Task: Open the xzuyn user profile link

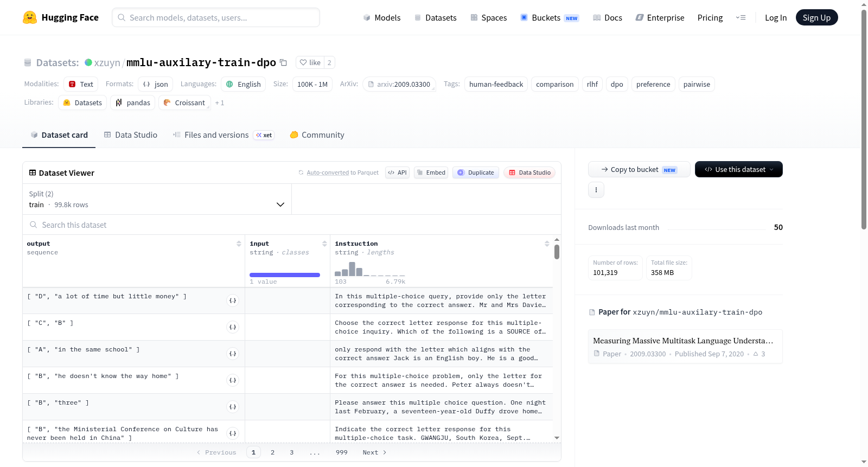Action: [x=107, y=62]
